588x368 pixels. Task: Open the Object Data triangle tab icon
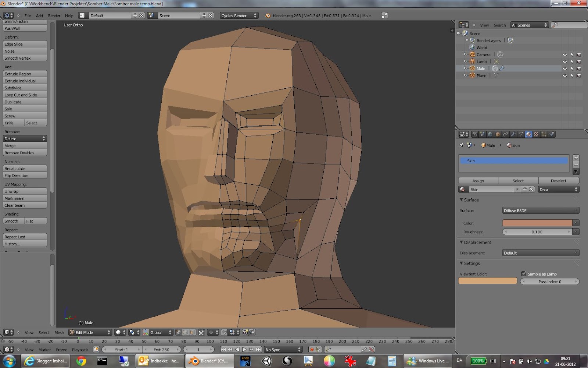point(521,134)
